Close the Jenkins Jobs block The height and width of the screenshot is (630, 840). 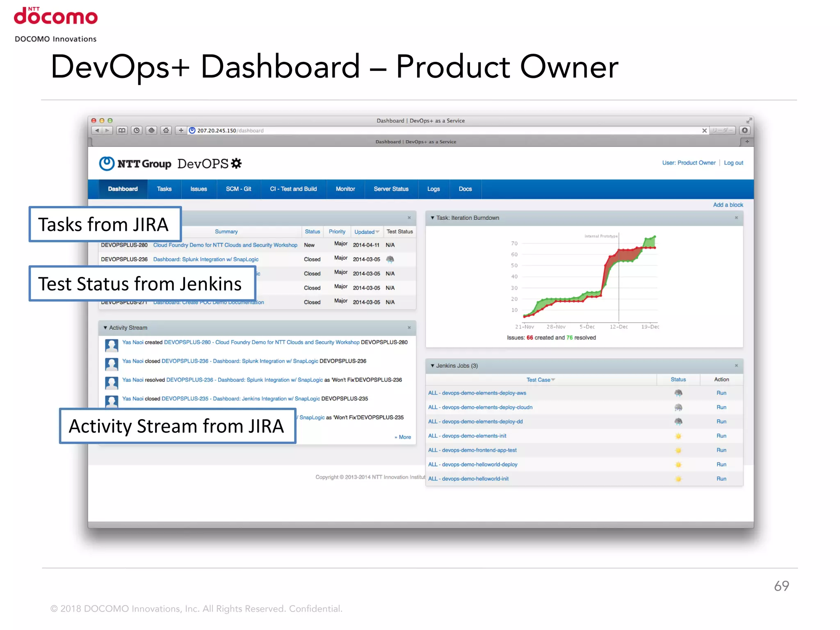pyautogui.click(x=736, y=365)
